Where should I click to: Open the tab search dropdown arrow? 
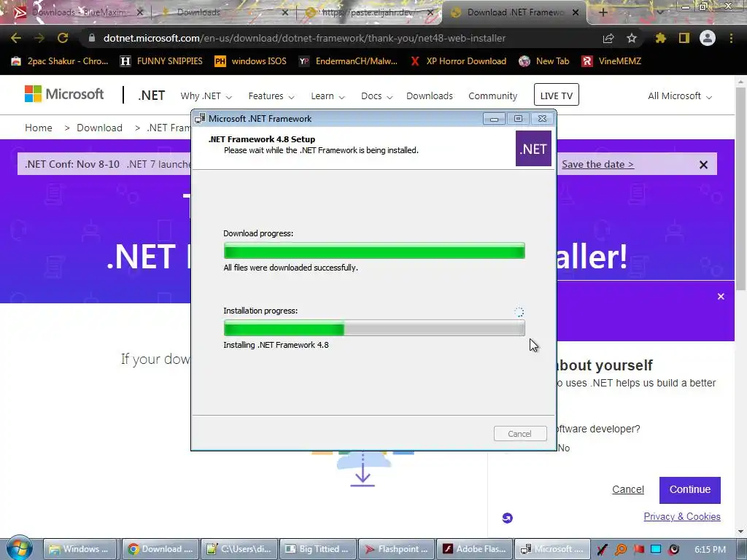[659, 12]
